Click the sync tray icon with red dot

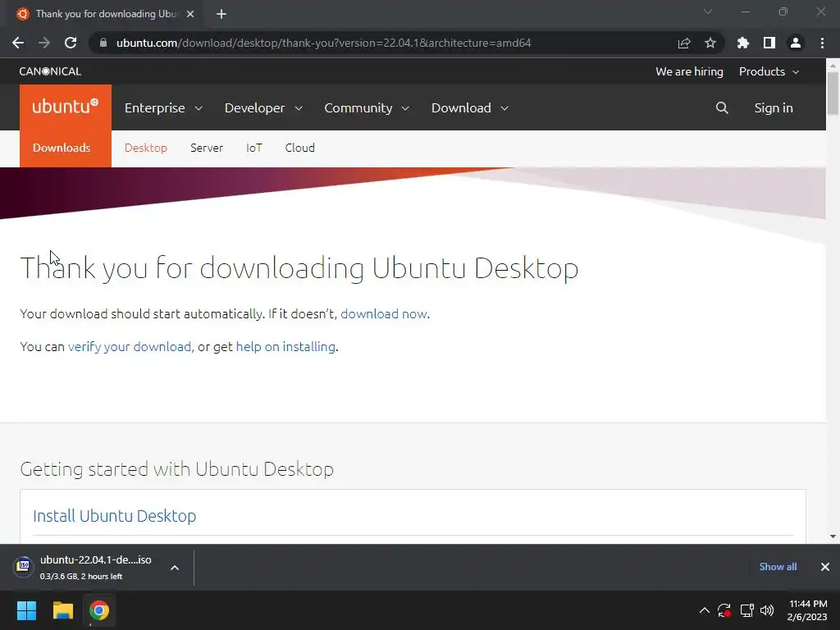click(x=724, y=610)
